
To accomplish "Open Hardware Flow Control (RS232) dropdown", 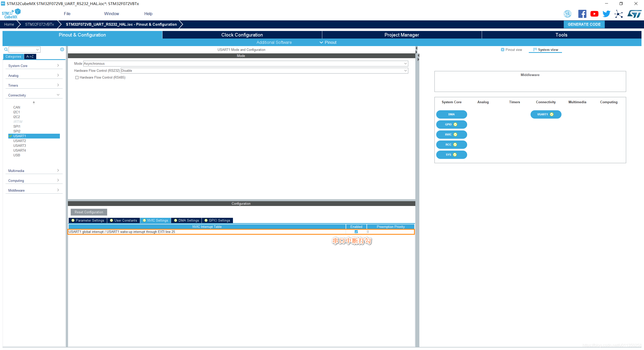I will 264,71.
